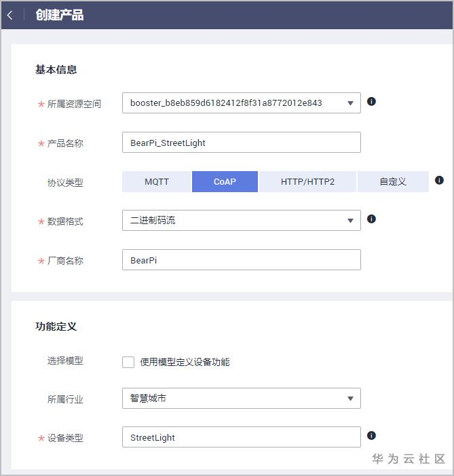Expand the 数据格式 dropdown showing 二进制码流
This screenshot has height=476, width=454.
(241, 221)
